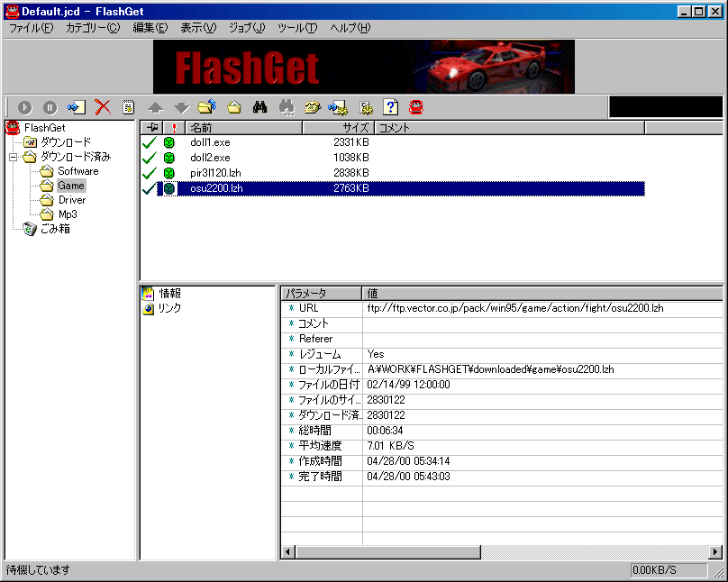Click the default download properties gear icon
Image resolution: width=728 pixels, height=582 pixels.
338,108
